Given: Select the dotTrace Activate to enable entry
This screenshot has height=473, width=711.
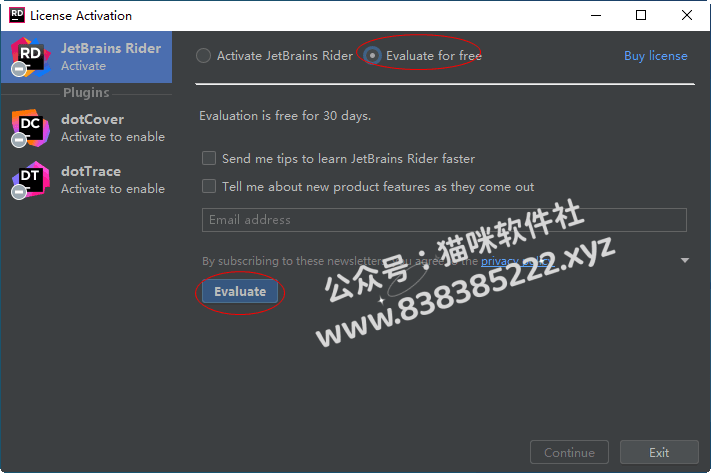Looking at the screenshot, I should (x=87, y=180).
